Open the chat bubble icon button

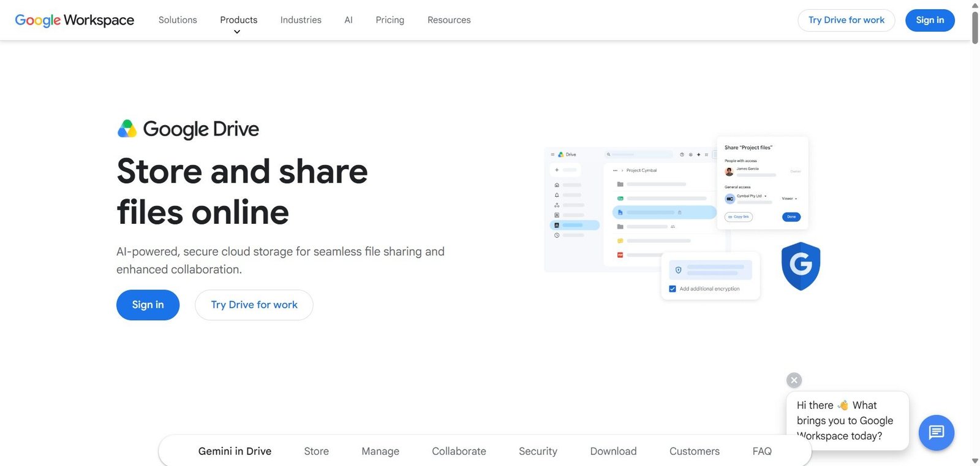click(x=936, y=433)
